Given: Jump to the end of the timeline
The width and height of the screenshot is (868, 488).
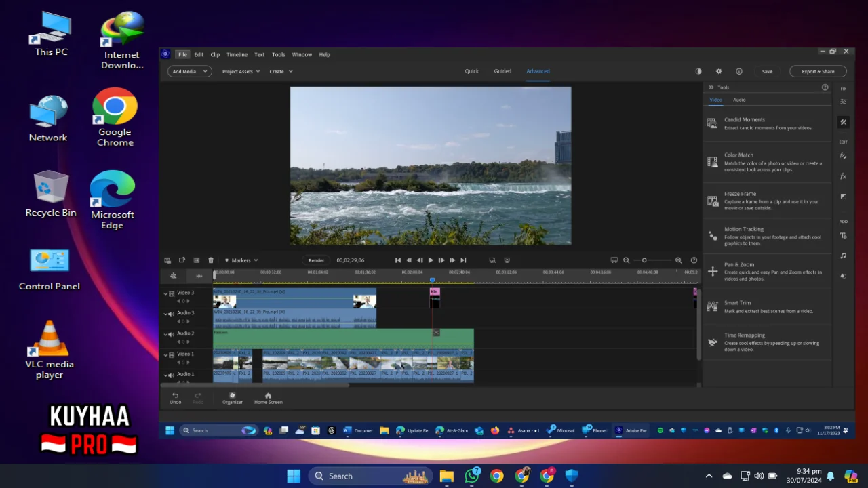Looking at the screenshot, I should pyautogui.click(x=463, y=260).
